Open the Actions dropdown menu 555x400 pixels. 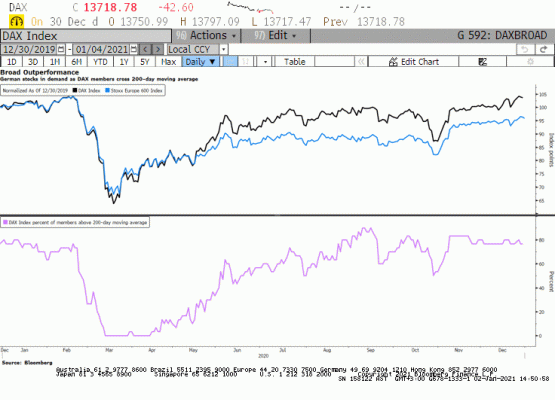pyautogui.click(x=206, y=36)
